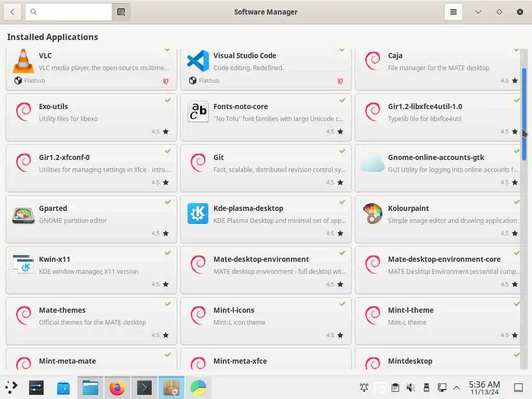Click the VLC description text

click(104, 68)
